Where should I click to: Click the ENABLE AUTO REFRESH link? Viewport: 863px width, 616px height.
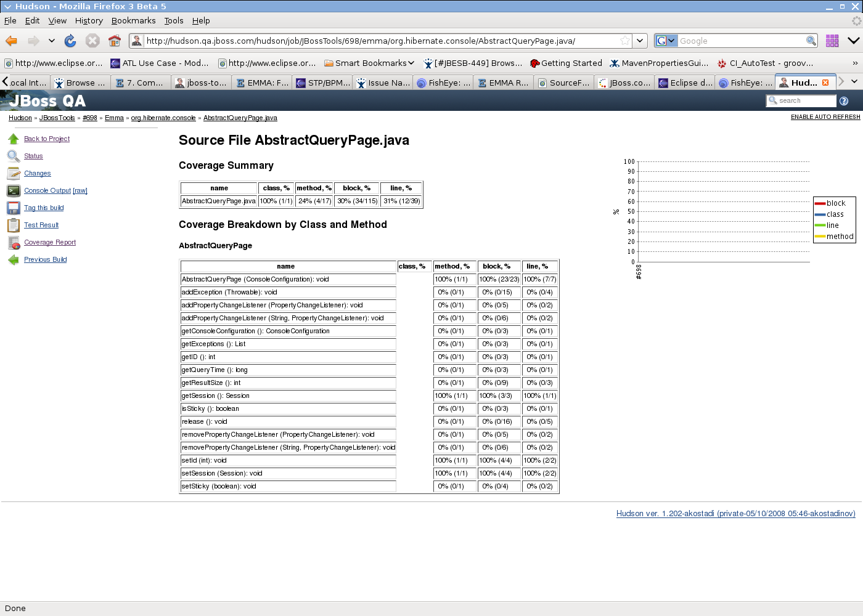click(x=825, y=117)
